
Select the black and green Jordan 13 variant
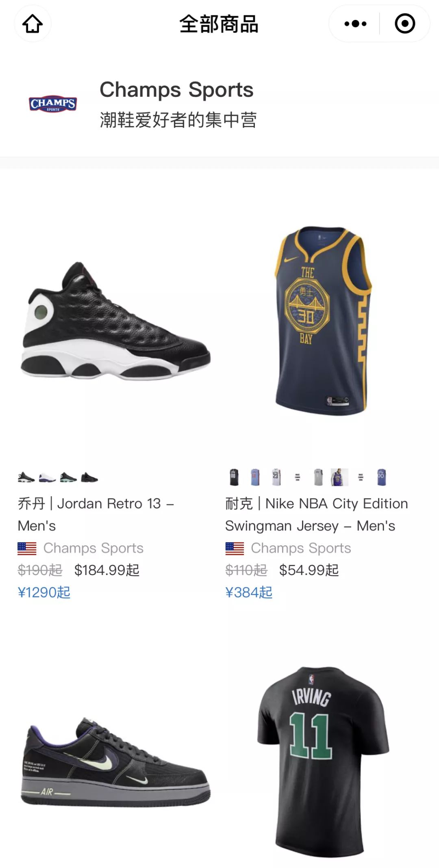click(x=68, y=477)
